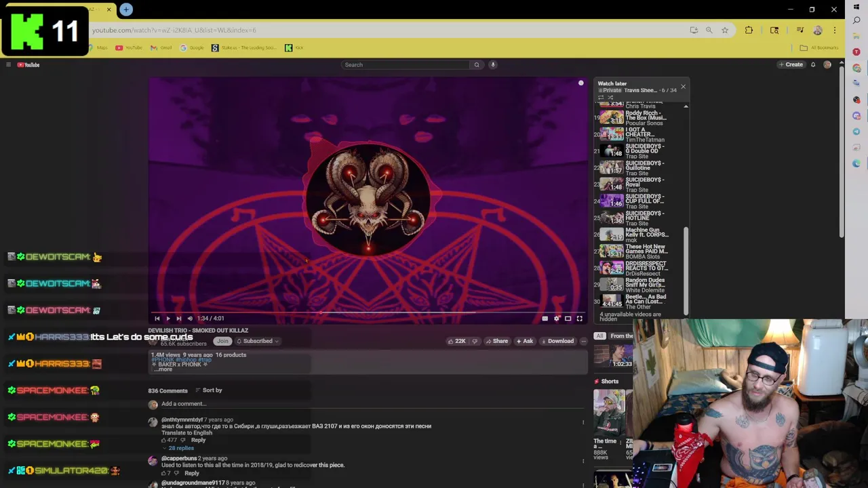Open YouTube notifications bell
Screen dimensions: 868x488
tap(813, 64)
